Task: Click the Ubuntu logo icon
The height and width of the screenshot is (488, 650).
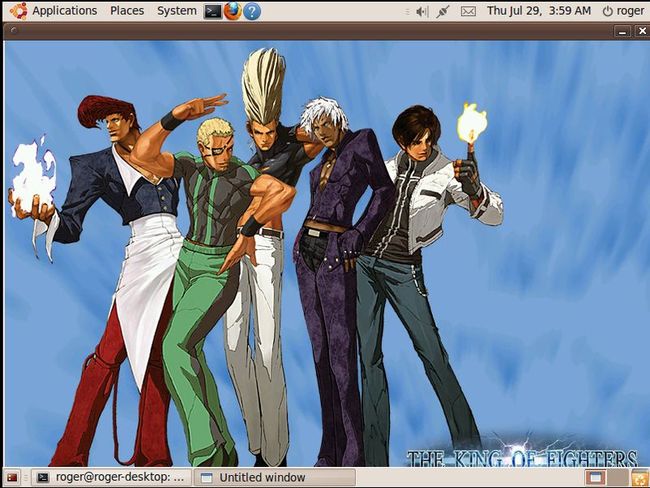Action: click(19, 11)
